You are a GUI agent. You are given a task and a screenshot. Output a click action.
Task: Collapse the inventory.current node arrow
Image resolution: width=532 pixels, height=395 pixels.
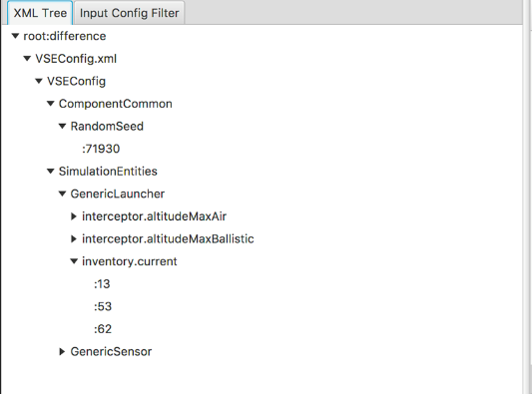pos(74,261)
